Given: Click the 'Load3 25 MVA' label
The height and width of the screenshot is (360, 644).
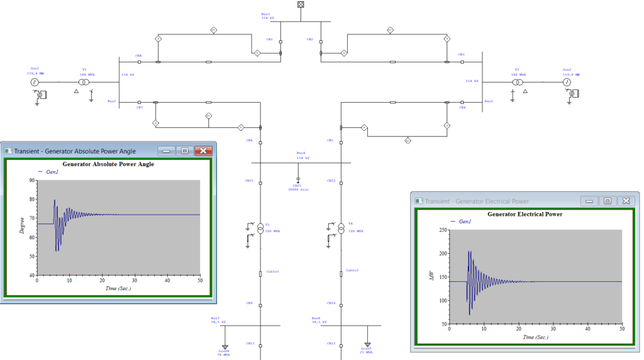Looking at the screenshot, I should pyautogui.click(x=366, y=350).
